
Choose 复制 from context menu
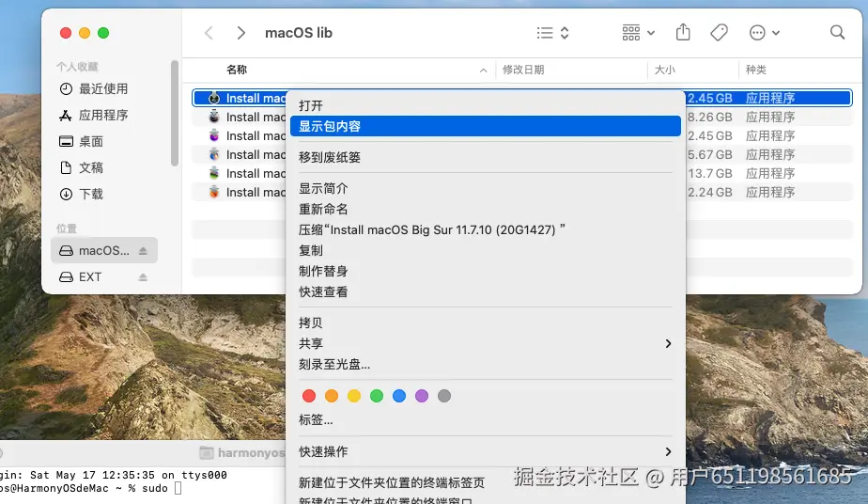pos(486,250)
